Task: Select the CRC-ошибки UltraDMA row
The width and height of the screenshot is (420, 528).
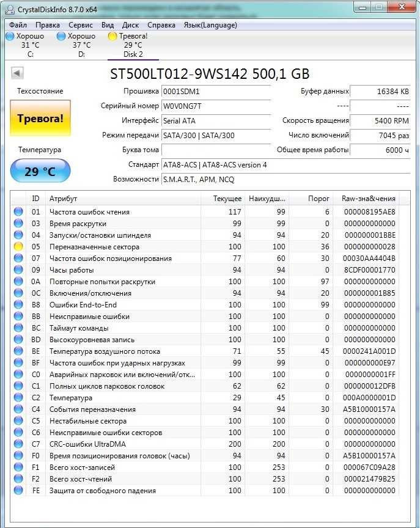Action: point(205,444)
